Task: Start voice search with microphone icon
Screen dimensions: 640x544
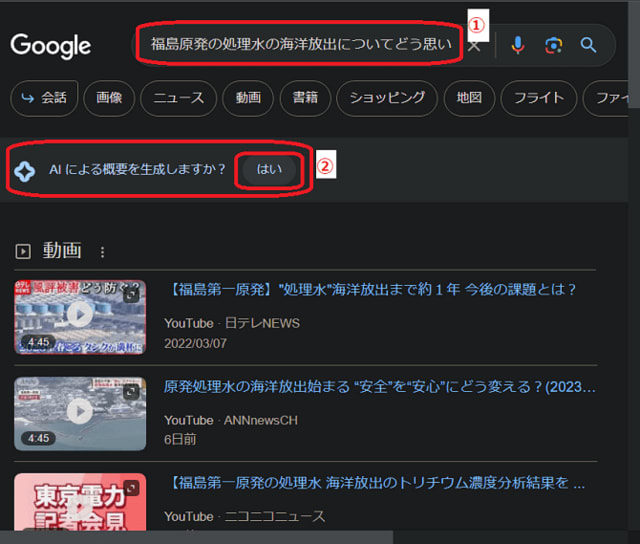Action: (x=517, y=45)
